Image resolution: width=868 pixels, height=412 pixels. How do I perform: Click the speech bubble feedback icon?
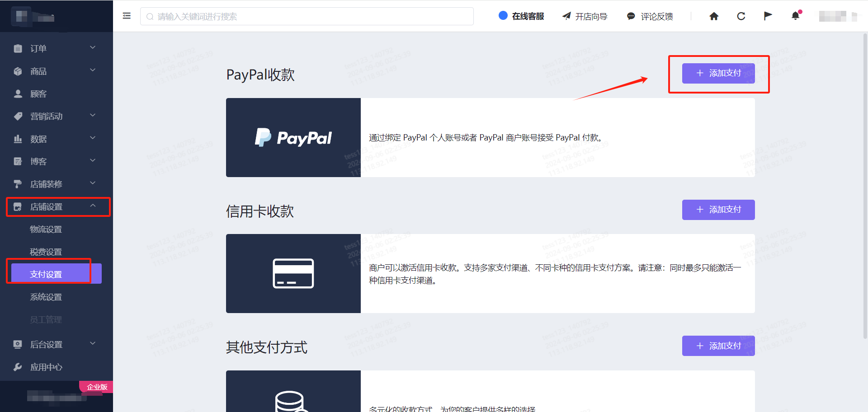[631, 17]
